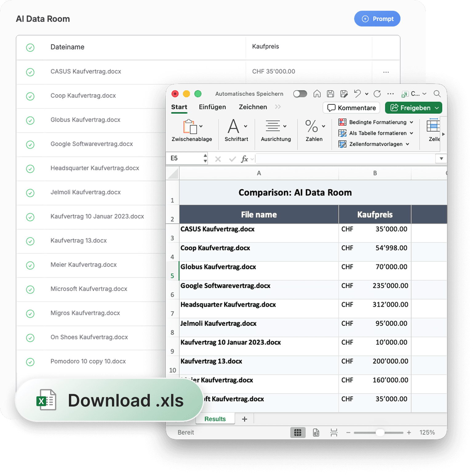Screen dimensions: 475x476
Task: Expand the Schriftart dropdown
Action: point(245,126)
